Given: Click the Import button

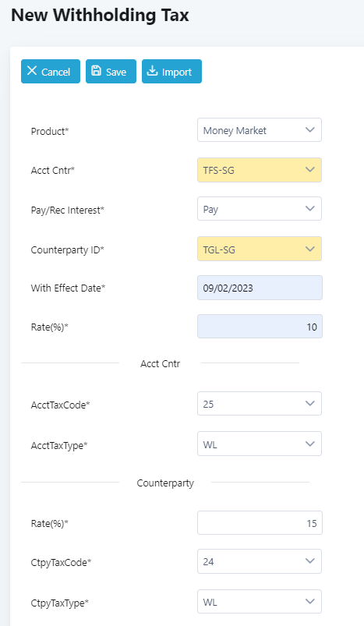Looking at the screenshot, I should (171, 72).
